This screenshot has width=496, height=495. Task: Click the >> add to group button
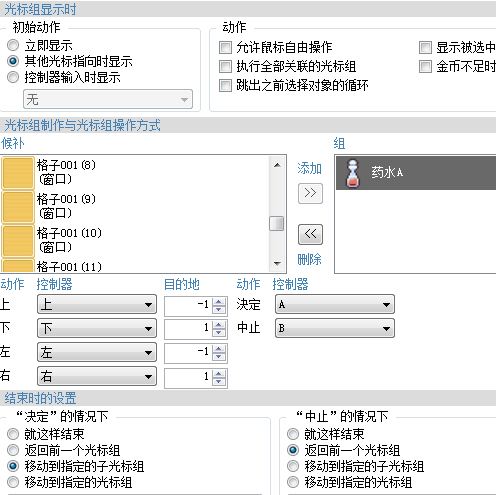(310, 193)
